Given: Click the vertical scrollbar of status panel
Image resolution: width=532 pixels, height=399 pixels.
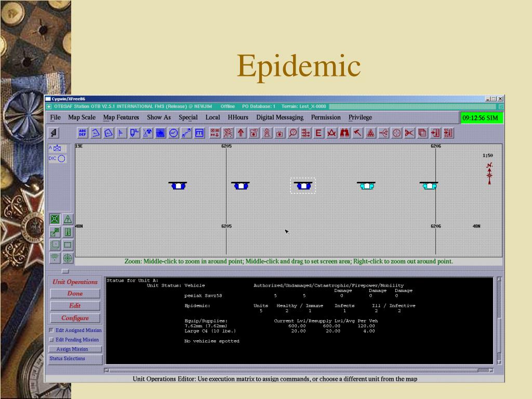Looking at the screenshot, I should point(499,321).
